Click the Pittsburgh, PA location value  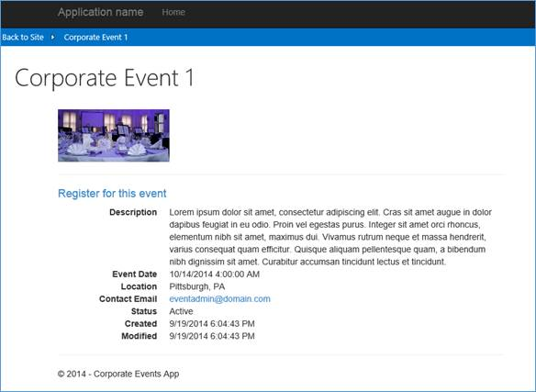pos(197,286)
